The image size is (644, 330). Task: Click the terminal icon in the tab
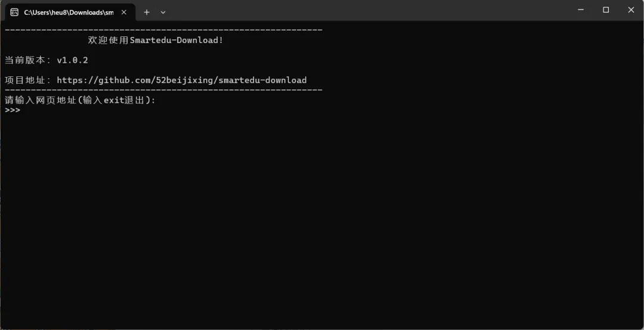coord(14,12)
